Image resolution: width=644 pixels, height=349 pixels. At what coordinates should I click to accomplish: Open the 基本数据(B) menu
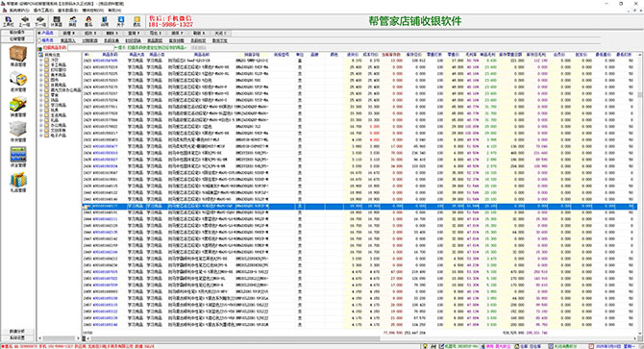tap(68, 10)
